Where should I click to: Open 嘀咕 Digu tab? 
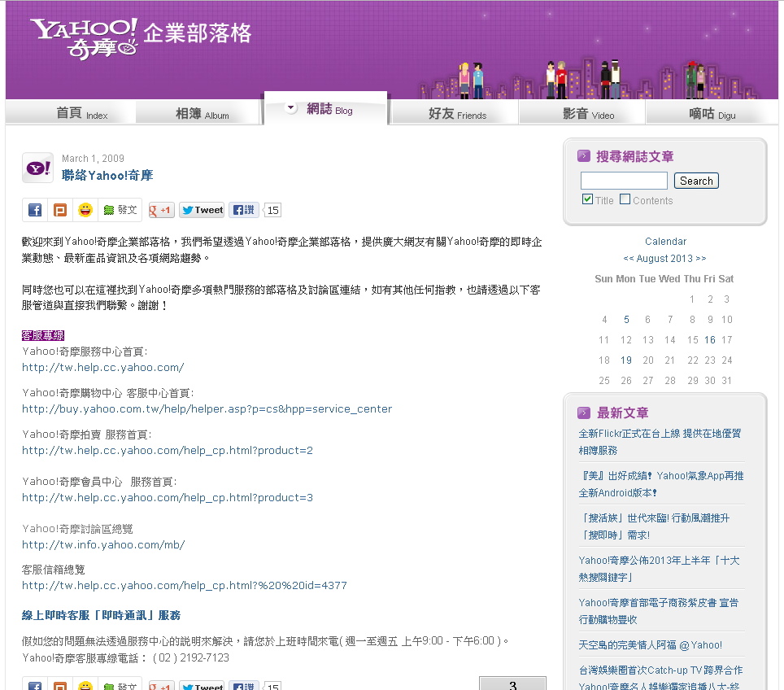[712, 113]
